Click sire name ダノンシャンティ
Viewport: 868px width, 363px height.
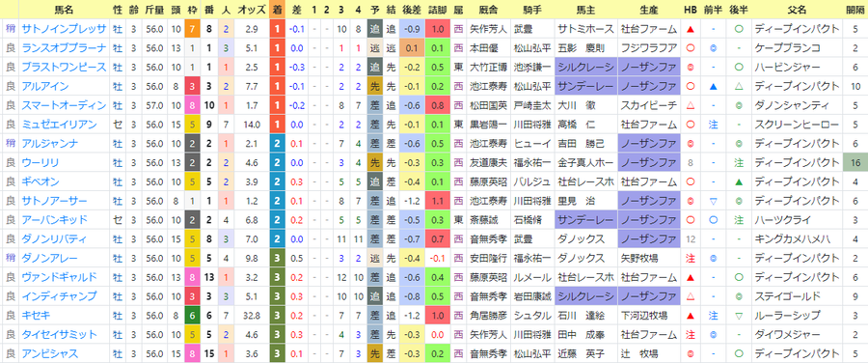tap(792, 105)
